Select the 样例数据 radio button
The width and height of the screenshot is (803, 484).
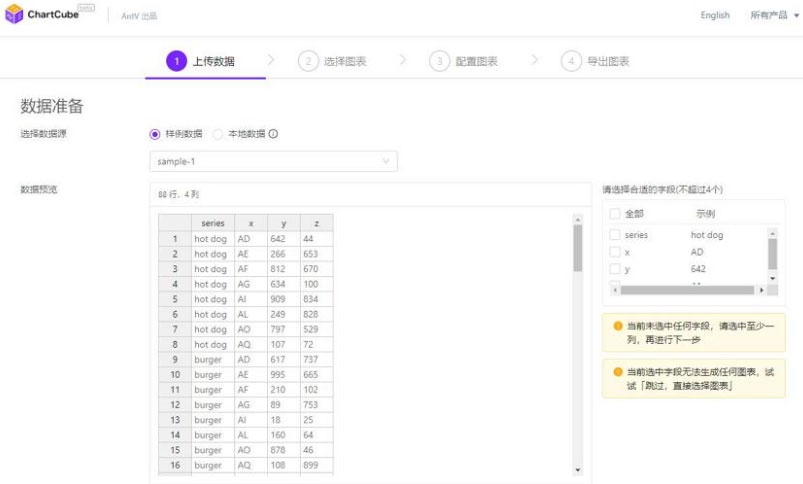point(155,134)
